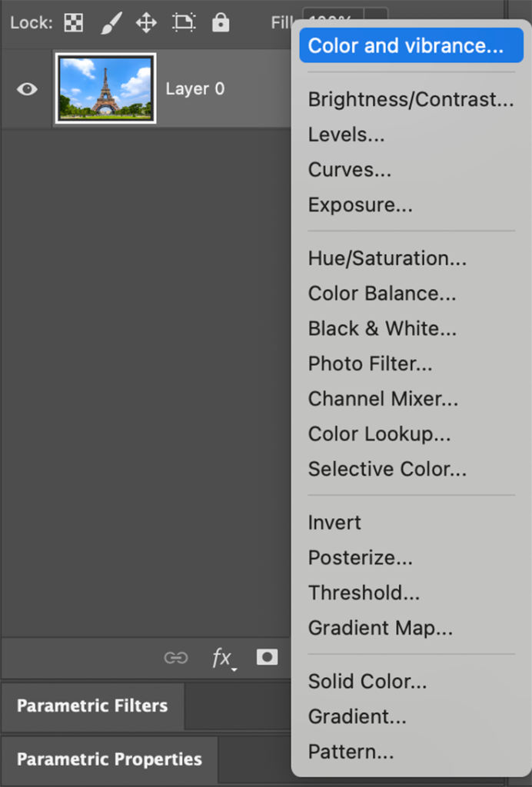532x787 pixels.
Task: Click the lock position move icon
Action: tap(146, 23)
